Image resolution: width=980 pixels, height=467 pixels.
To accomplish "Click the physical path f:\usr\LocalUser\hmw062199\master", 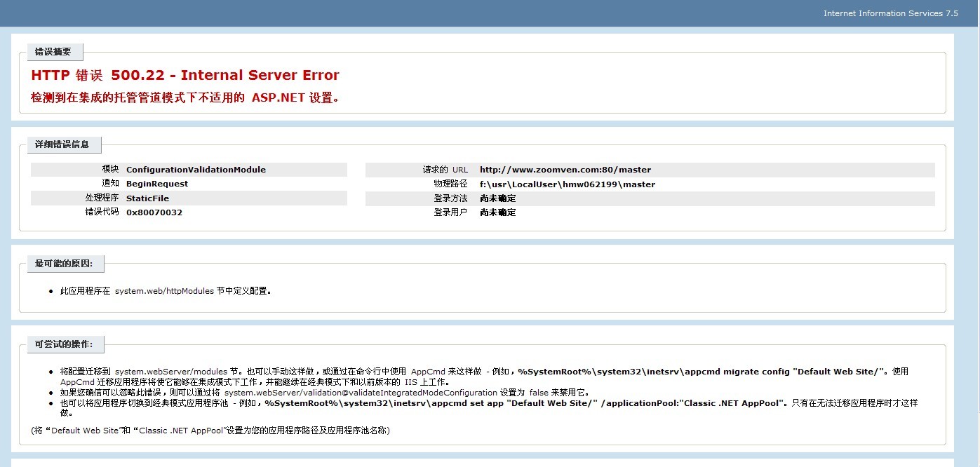I will point(567,184).
